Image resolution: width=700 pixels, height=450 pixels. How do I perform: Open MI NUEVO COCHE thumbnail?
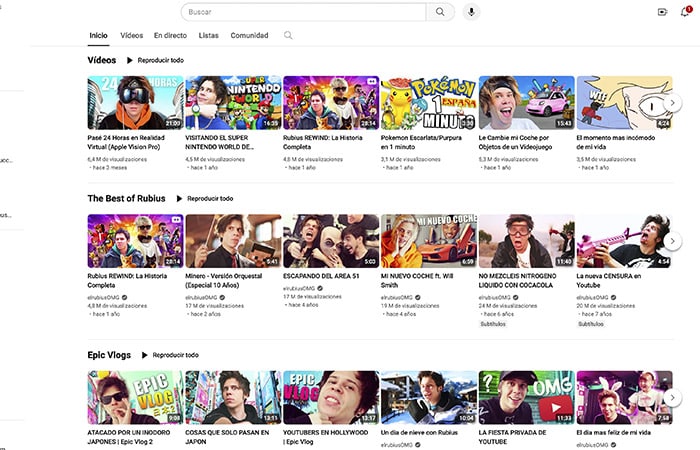[429, 241]
